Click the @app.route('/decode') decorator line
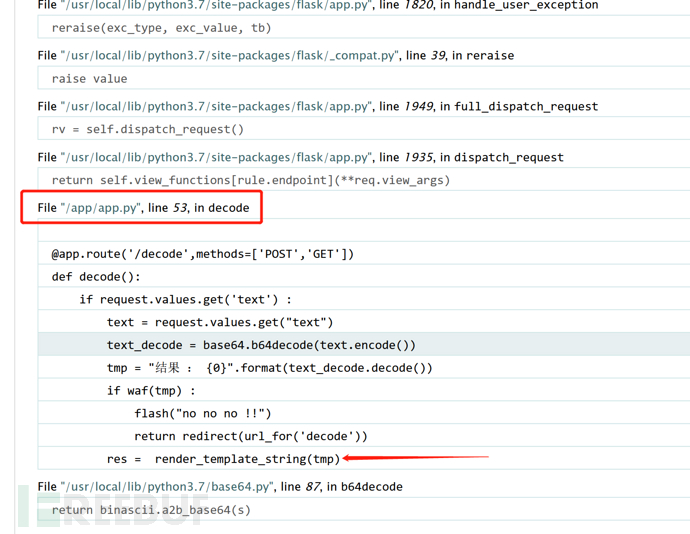This screenshot has width=690, height=534. click(x=202, y=254)
